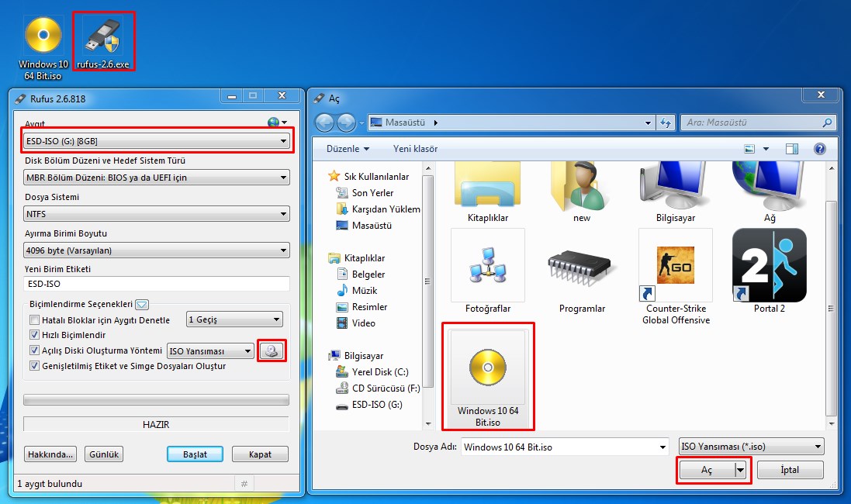
Task: Select the Portal 2 shortcut icon
Action: click(769, 266)
